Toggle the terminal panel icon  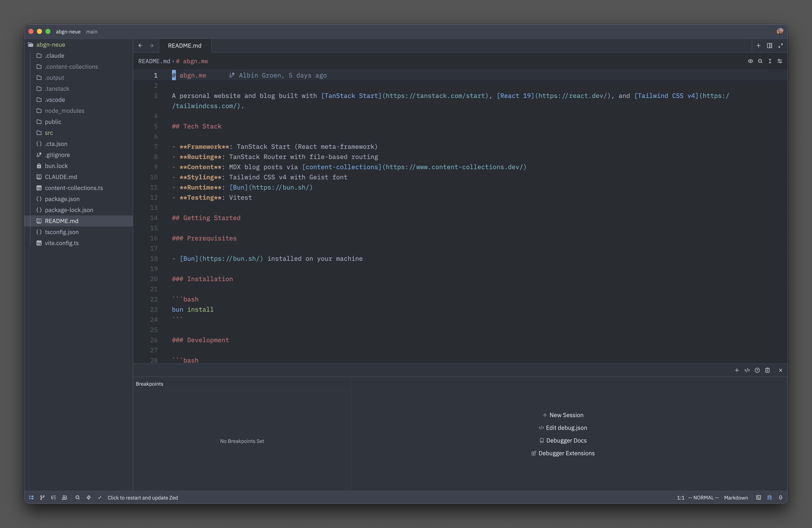pyautogui.click(x=758, y=498)
